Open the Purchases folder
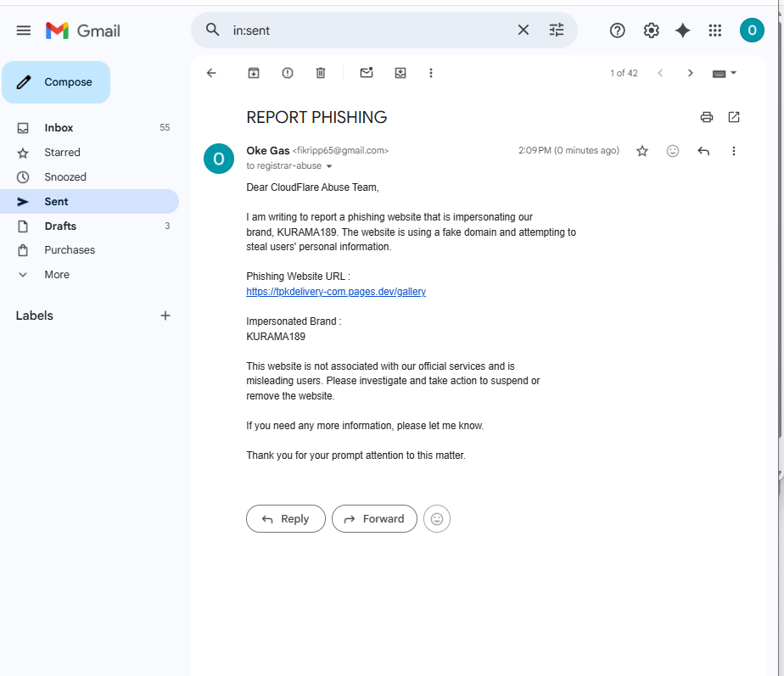784x676 pixels. [89, 250]
